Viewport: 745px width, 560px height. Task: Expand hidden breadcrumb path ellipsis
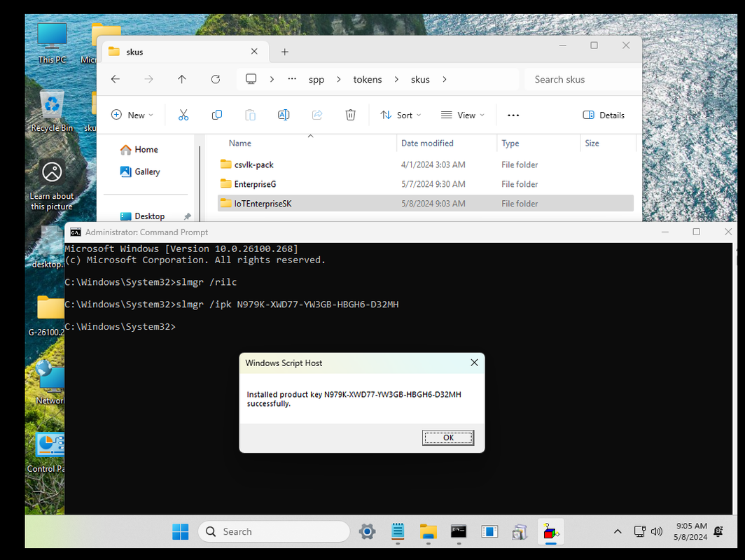[292, 79]
